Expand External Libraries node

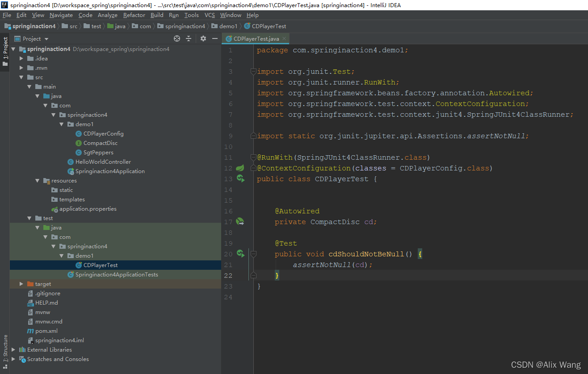point(13,350)
